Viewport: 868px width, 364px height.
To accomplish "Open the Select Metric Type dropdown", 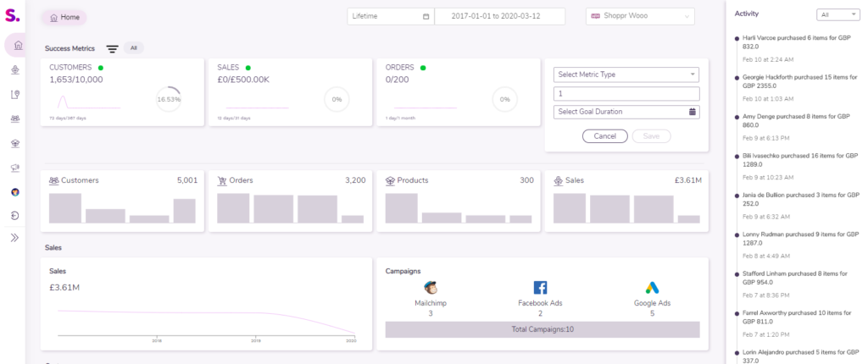I will pyautogui.click(x=626, y=74).
